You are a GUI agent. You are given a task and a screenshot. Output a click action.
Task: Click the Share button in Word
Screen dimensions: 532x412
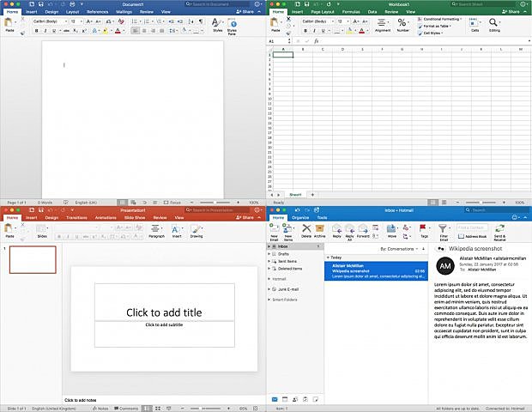coord(245,12)
